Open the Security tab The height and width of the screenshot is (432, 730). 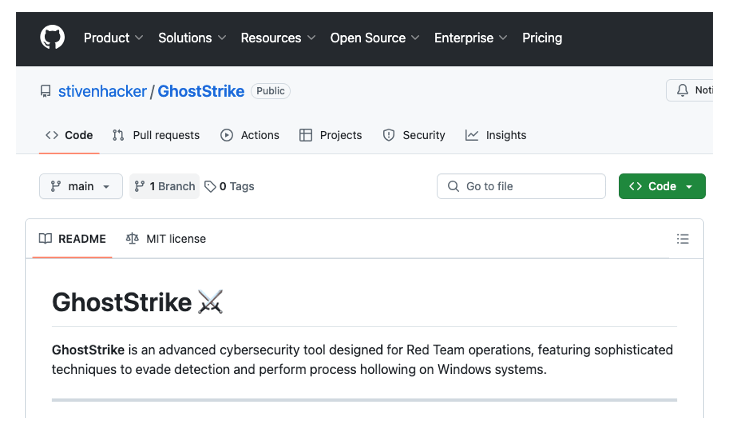414,135
